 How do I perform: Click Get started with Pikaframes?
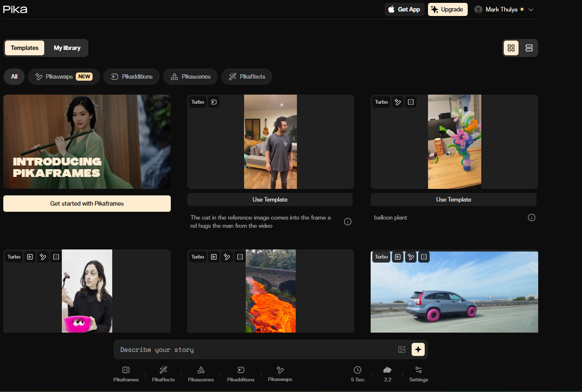click(87, 204)
